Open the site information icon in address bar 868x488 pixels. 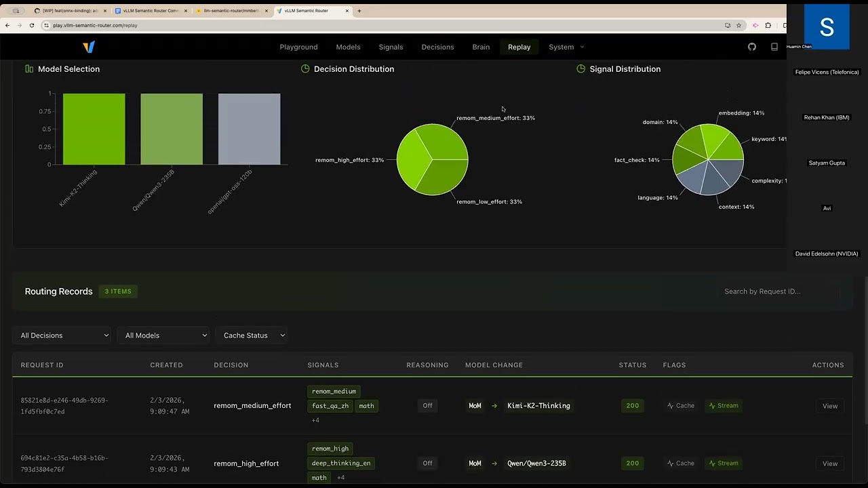[x=47, y=25]
